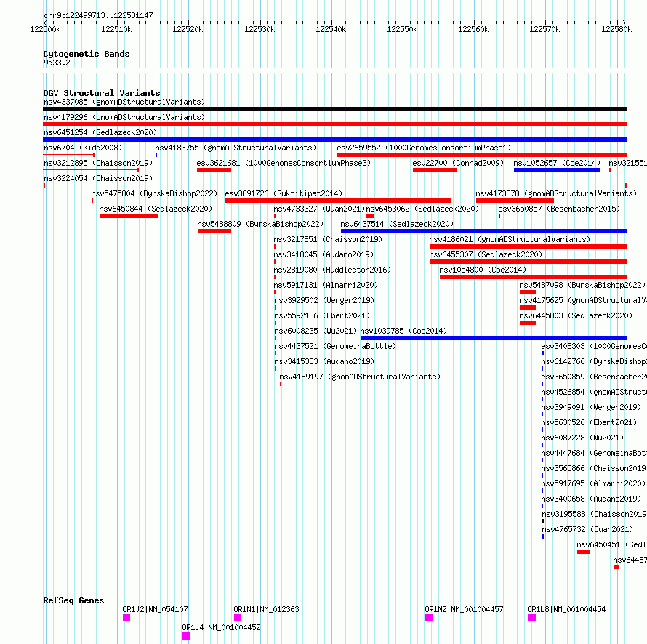Open nsv6451254 (Sedlazeck2020) label
647x644 pixels.
pos(100,132)
